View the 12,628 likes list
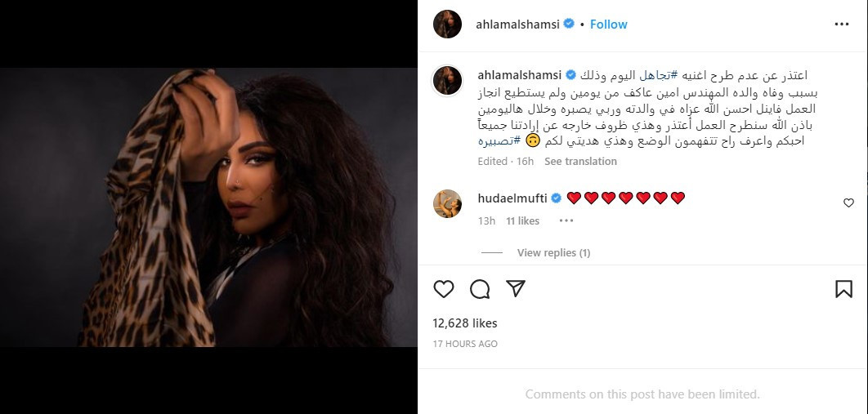Viewport: 868px width, 414px height. click(465, 323)
